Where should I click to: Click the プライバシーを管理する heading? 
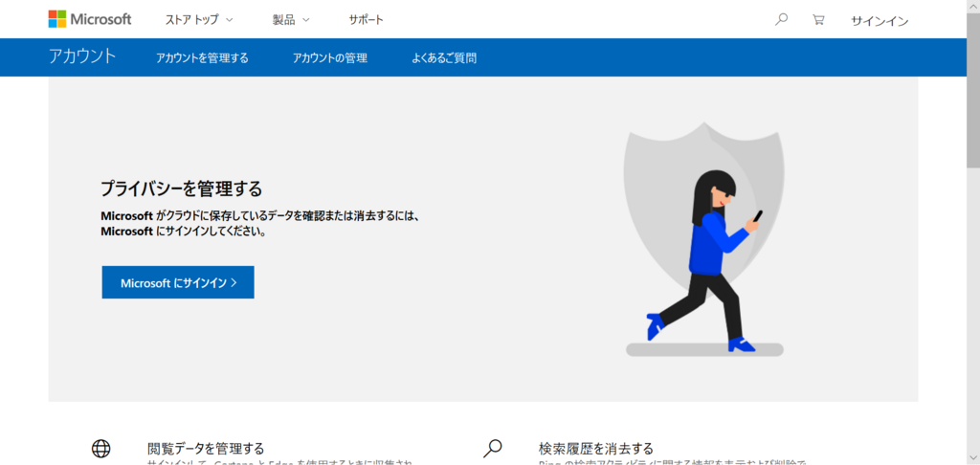(181, 188)
